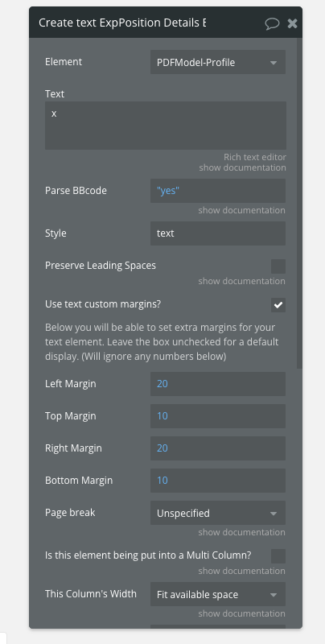Viewport: 325px width, 644px height.
Task: Click the panel's vertical scrollbar
Action: click(299, 204)
